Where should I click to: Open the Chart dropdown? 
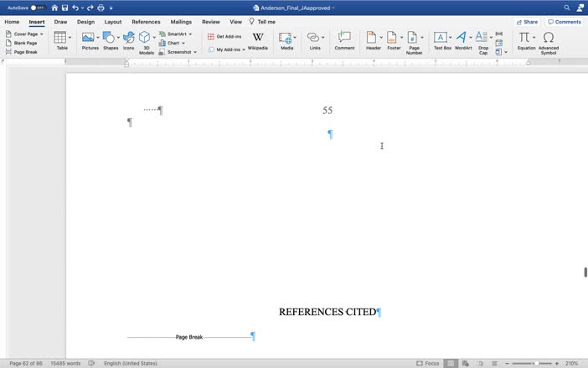coord(183,43)
